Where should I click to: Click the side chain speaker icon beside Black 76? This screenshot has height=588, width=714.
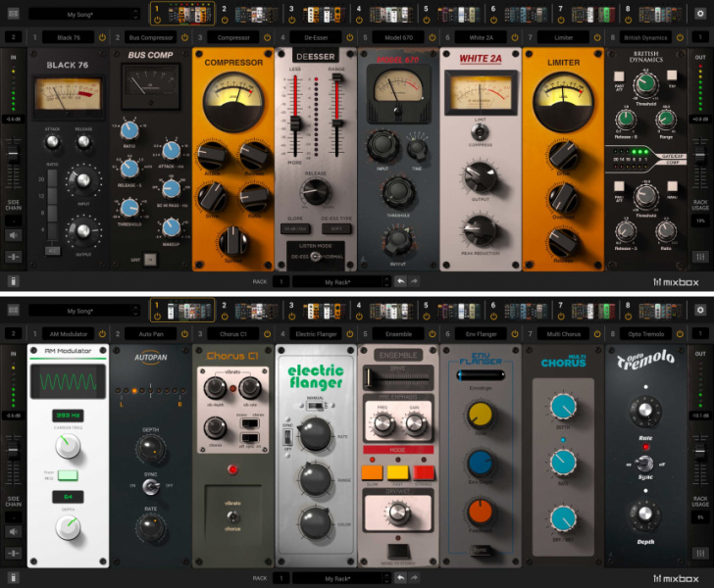click(x=13, y=235)
